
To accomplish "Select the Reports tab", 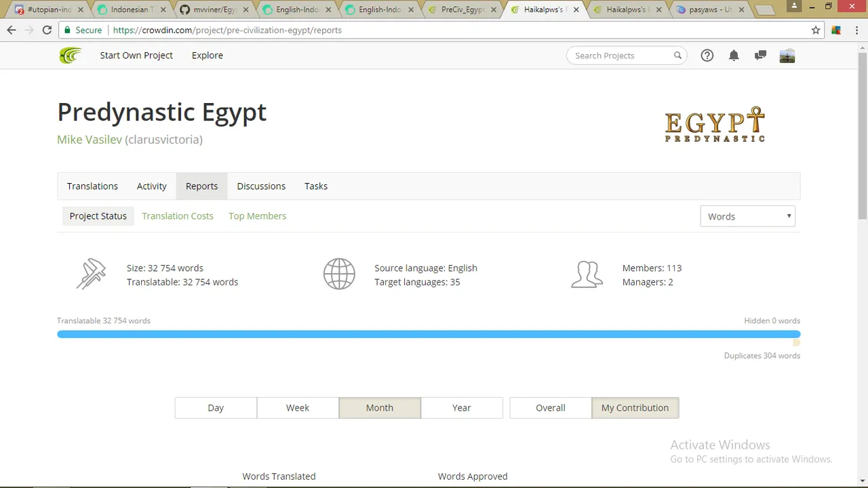I will point(202,186).
